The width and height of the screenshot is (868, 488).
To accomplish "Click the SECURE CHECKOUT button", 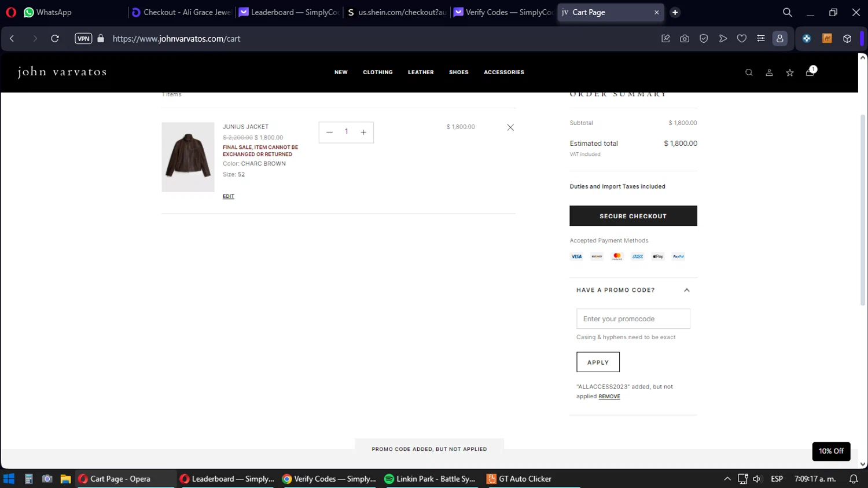I will (633, 216).
